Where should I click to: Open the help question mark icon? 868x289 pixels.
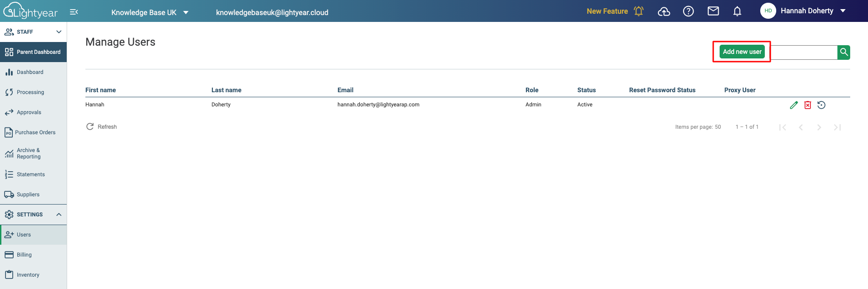tap(689, 11)
